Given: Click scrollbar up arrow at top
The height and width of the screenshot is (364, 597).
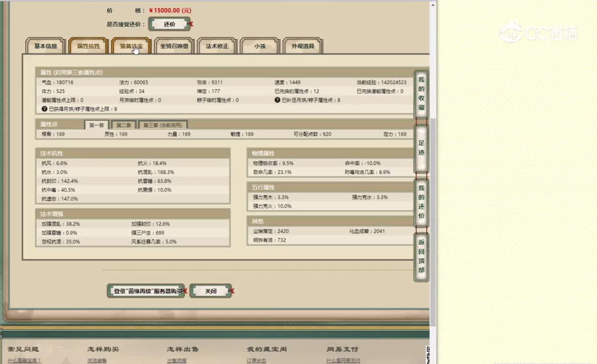Looking at the screenshot, I should point(433,5).
